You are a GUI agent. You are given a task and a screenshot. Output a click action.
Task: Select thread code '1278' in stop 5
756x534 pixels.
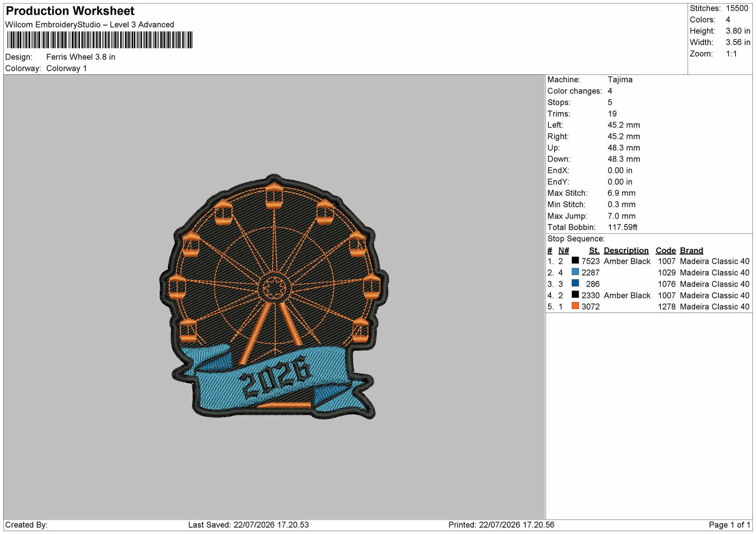tap(667, 307)
